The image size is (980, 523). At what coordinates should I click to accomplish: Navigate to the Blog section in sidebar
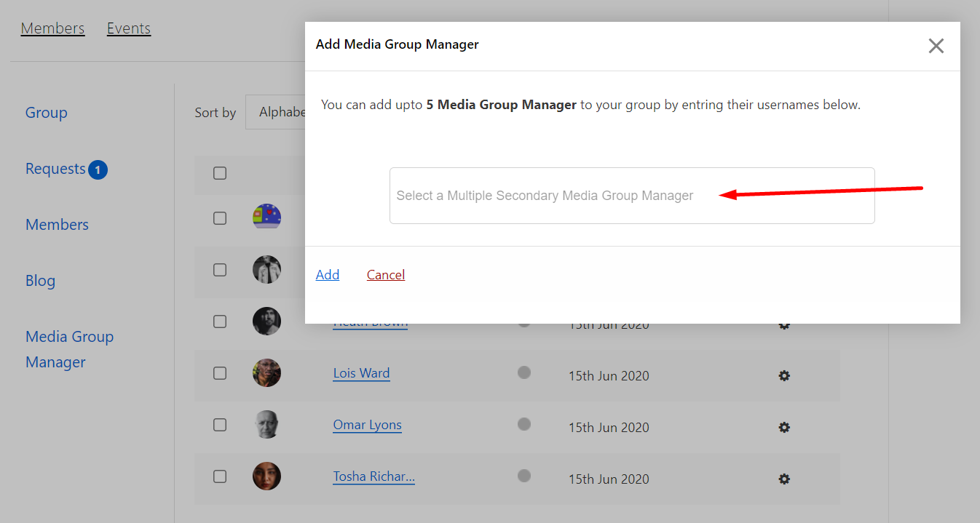pyautogui.click(x=40, y=280)
